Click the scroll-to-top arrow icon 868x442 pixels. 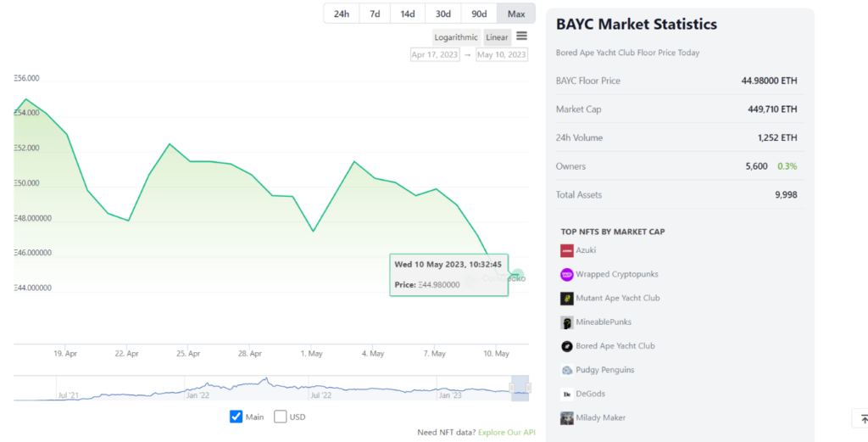tap(862, 419)
